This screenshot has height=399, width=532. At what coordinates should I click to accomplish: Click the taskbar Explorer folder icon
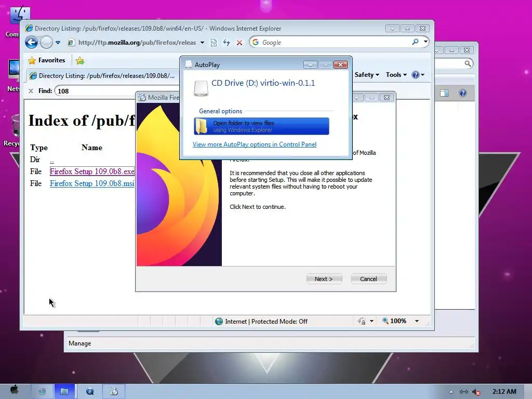click(x=64, y=392)
